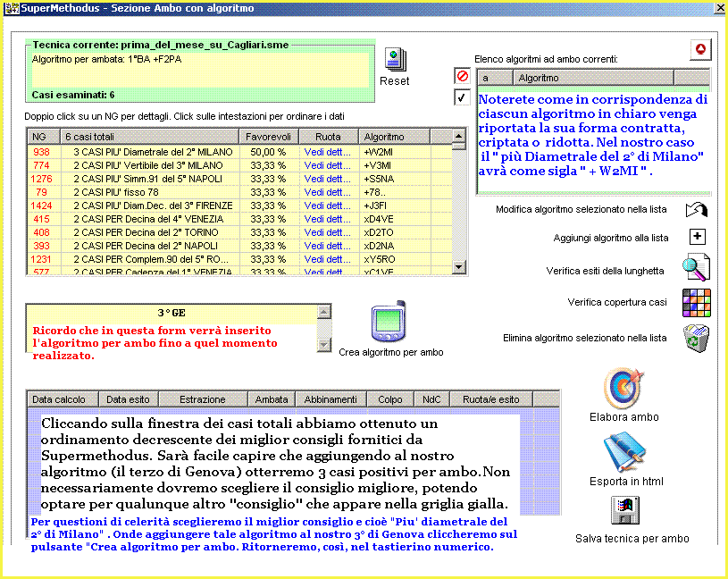Screen dimensions: 728x579
Task: Sort by Favorevoli column header
Action: pyautogui.click(x=269, y=137)
